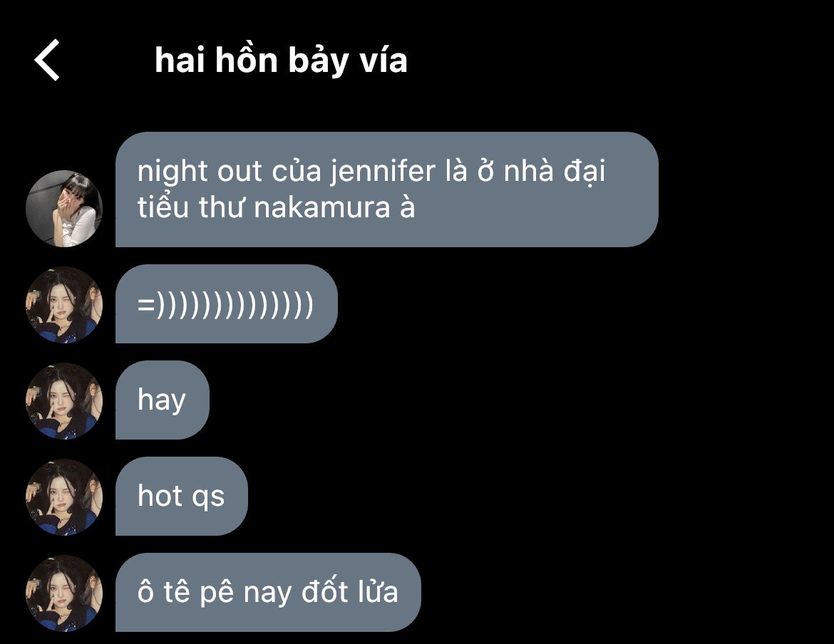The image size is (834, 644).
Task: Select the 'hot qs' message bubble
Action: click(x=181, y=497)
